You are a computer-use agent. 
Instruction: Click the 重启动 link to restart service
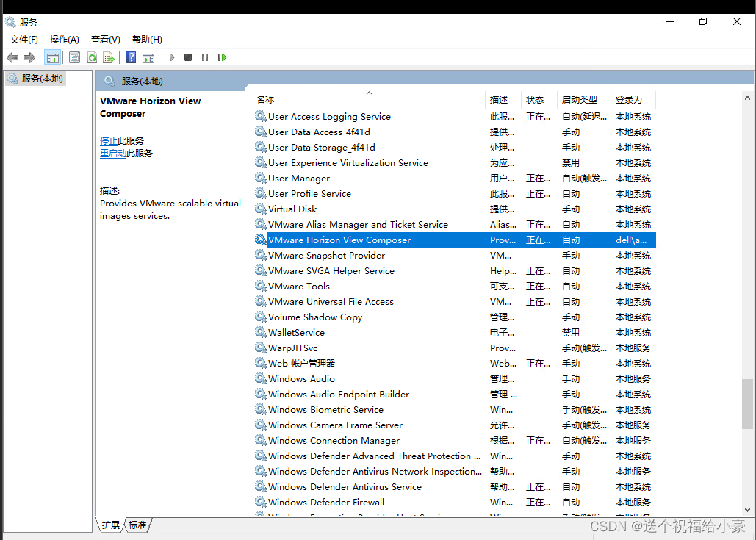113,154
